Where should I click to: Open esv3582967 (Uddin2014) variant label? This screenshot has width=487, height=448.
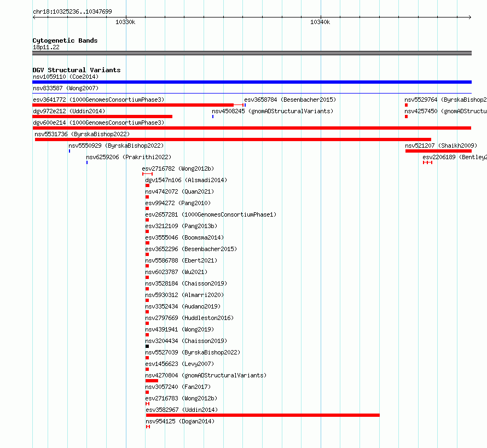coord(182,410)
